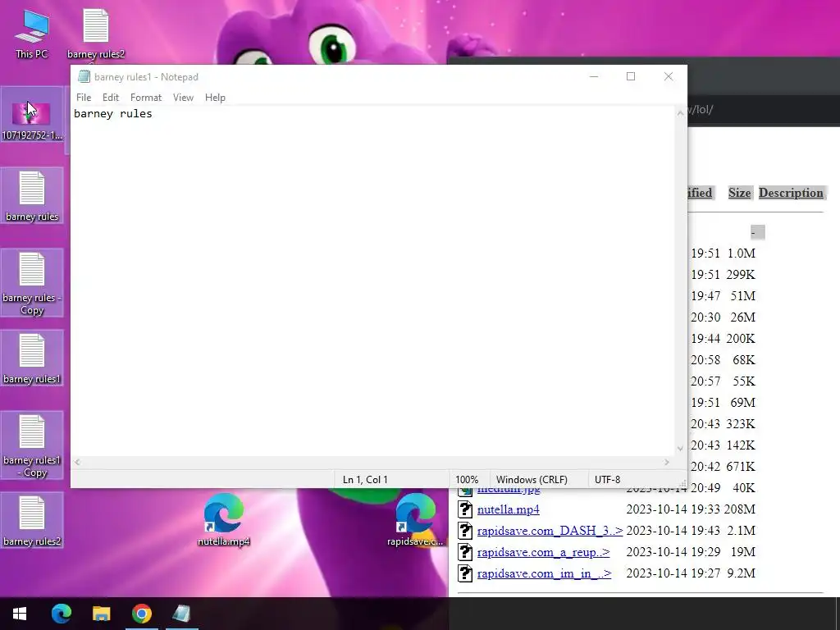Click the file icon beside nutella.mp4
Screen dimensions: 840x630
coord(465,509)
